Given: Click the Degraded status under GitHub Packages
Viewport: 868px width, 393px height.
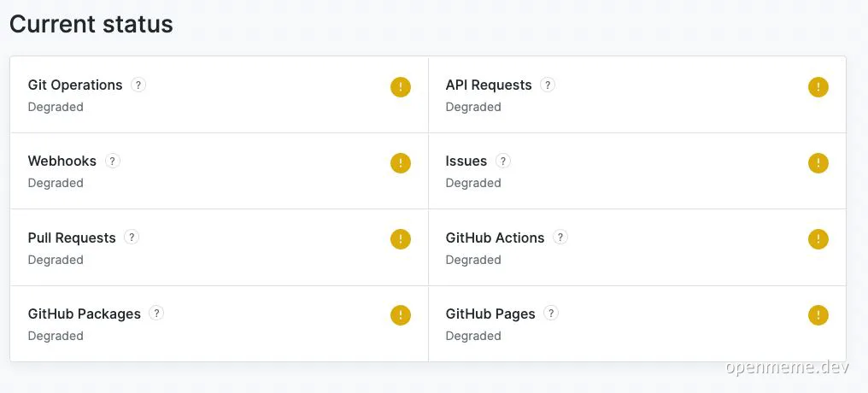Looking at the screenshot, I should click(x=56, y=336).
